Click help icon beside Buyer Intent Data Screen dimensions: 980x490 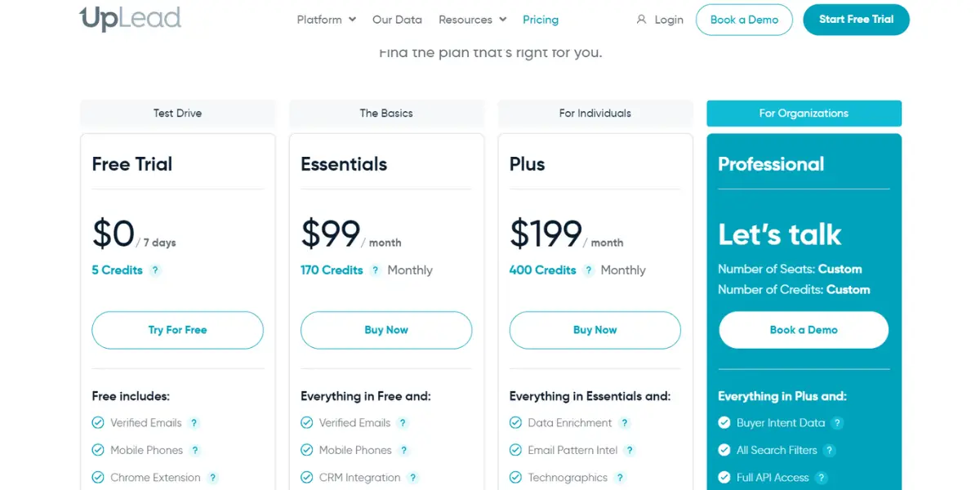tap(838, 423)
